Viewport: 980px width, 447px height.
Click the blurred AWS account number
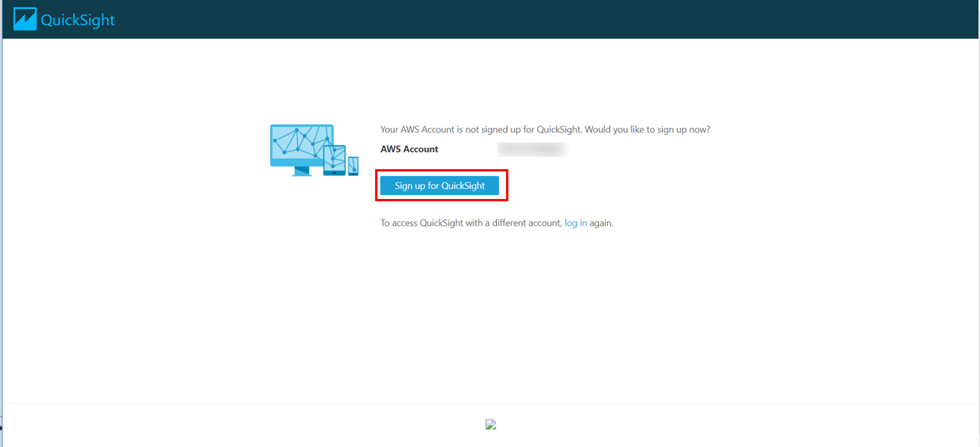pyautogui.click(x=532, y=149)
